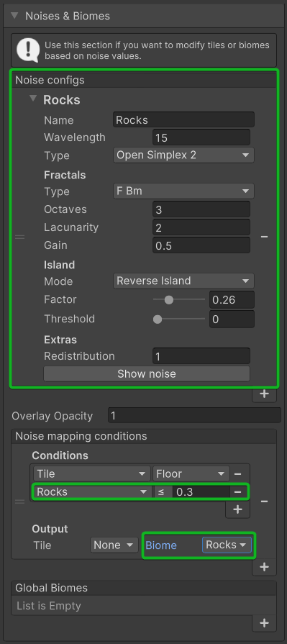
Task: Remove the Rocks noise condition
Action: tap(237, 491)
